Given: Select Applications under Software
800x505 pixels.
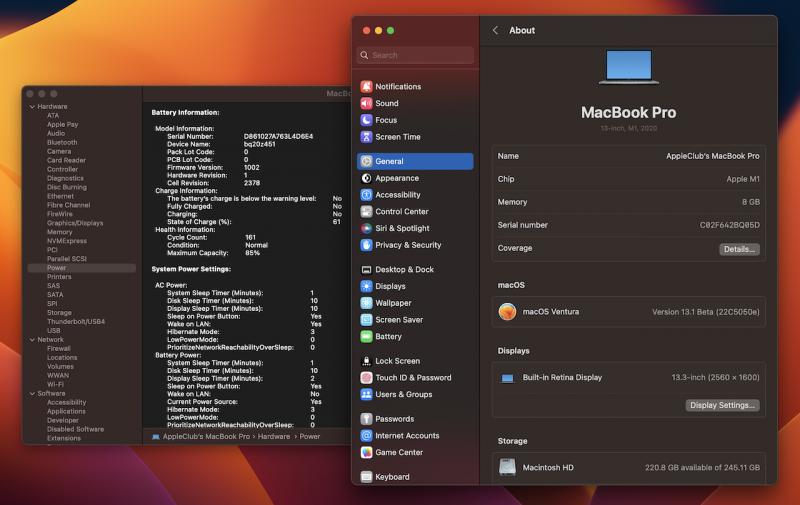Looking at the screenshot, I should [x=66, y=411].
